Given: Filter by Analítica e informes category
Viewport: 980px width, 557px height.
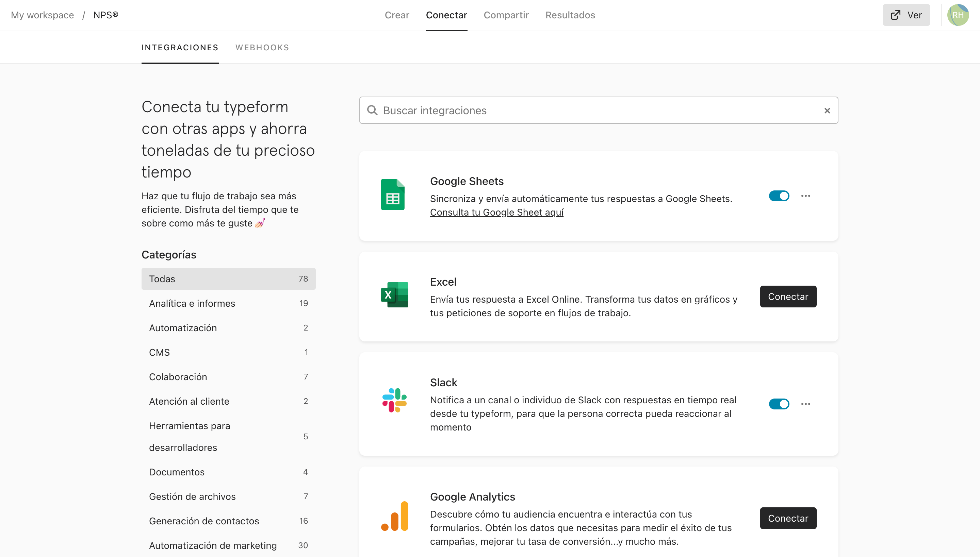Looking at the screenshot, I should 229,303.
